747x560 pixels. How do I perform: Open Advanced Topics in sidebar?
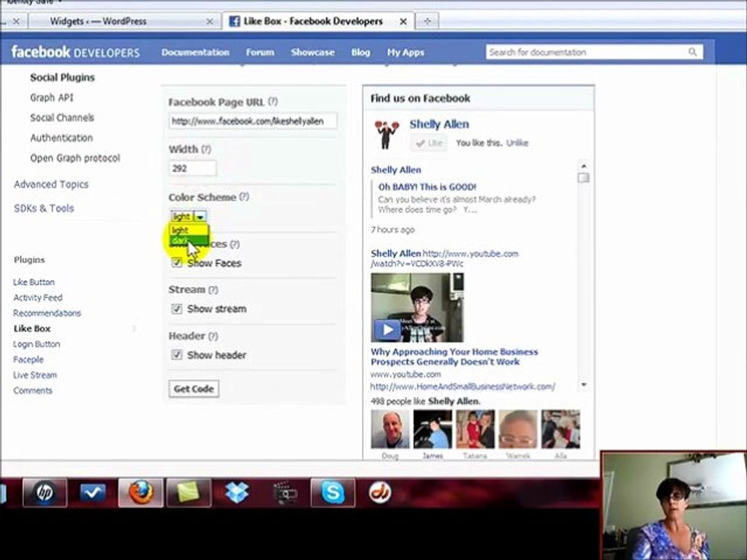pos(51,184)
